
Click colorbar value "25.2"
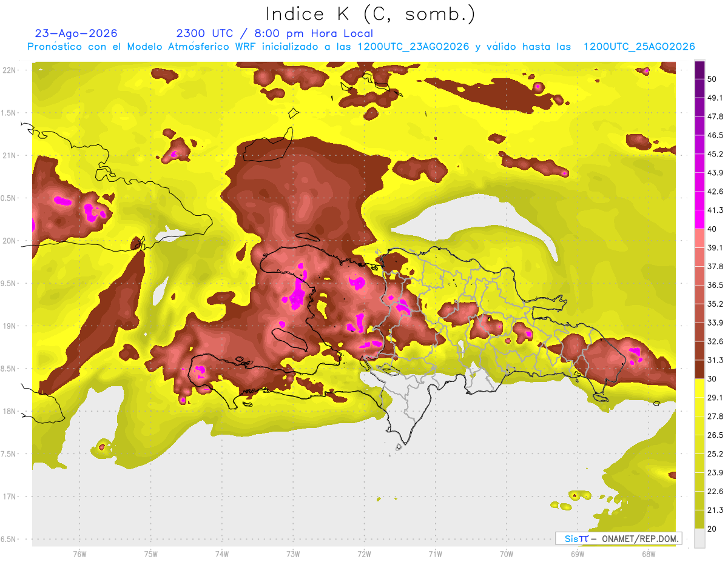(x=715, y=454)
